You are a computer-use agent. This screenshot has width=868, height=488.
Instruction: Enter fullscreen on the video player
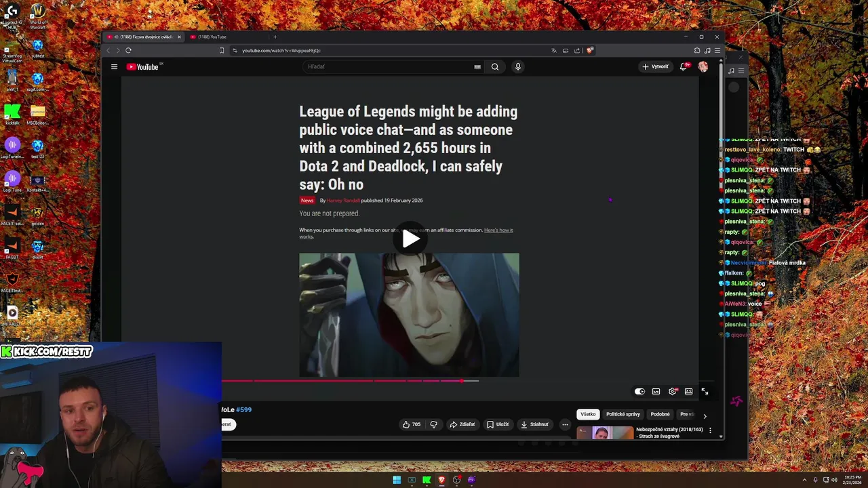(705, 391)
